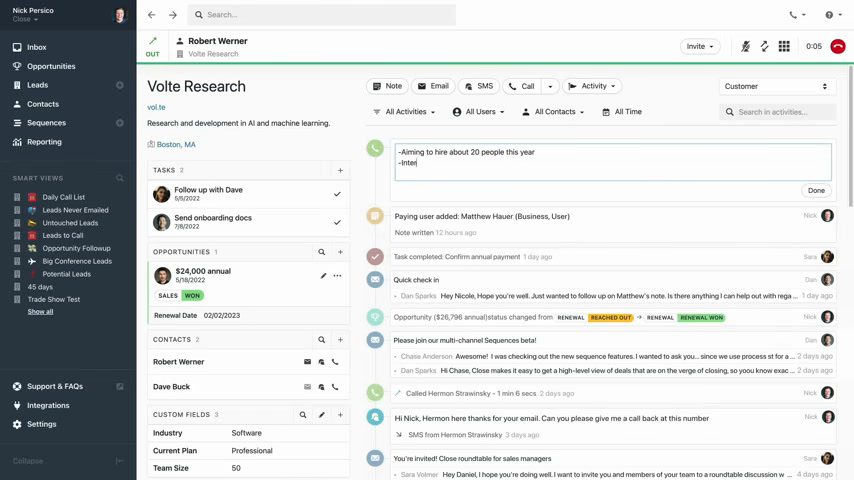The image size is (854, 480).
Task: Open more options for $24,000 opportunity
Action: 338,276
